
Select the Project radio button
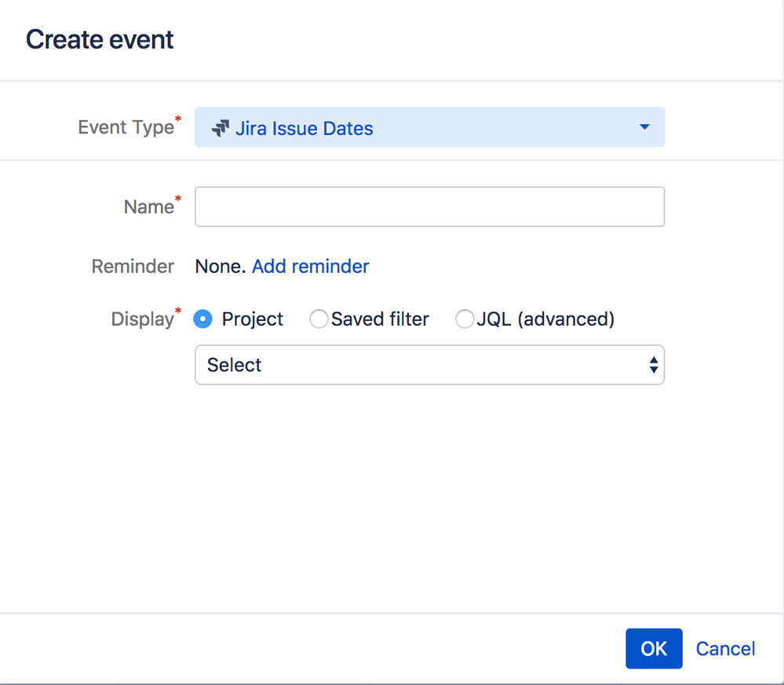[202, 319]
